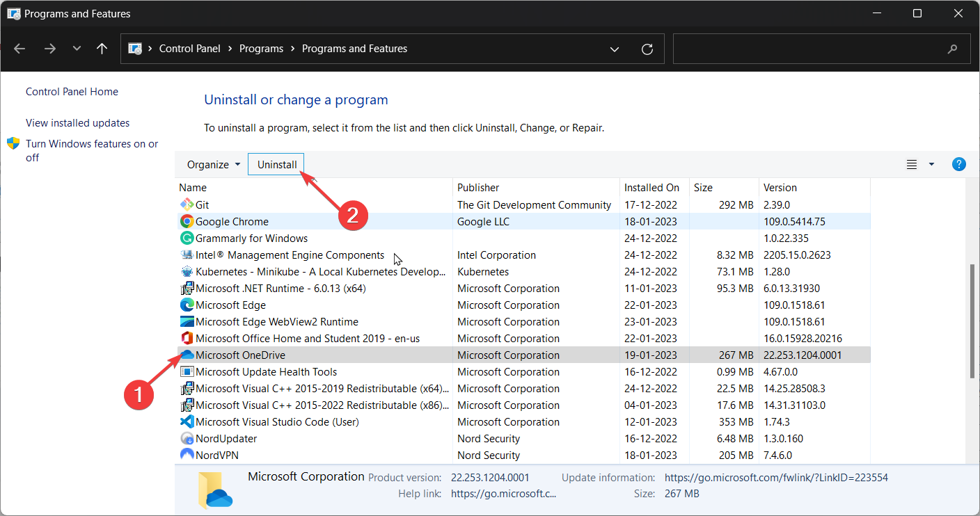Click the Microsoft Edge icon in list
980x516 pixels.
click(x=187, y=305)
